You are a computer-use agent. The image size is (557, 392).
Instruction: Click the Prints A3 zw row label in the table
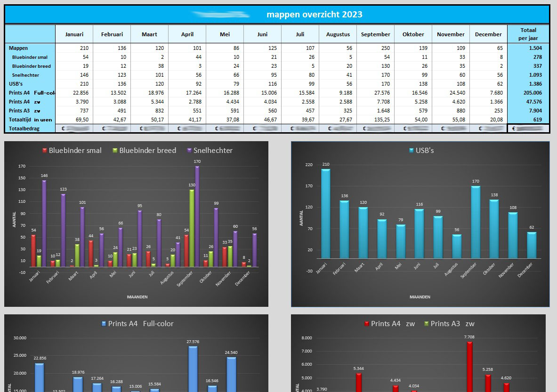[x=24, y=111]
